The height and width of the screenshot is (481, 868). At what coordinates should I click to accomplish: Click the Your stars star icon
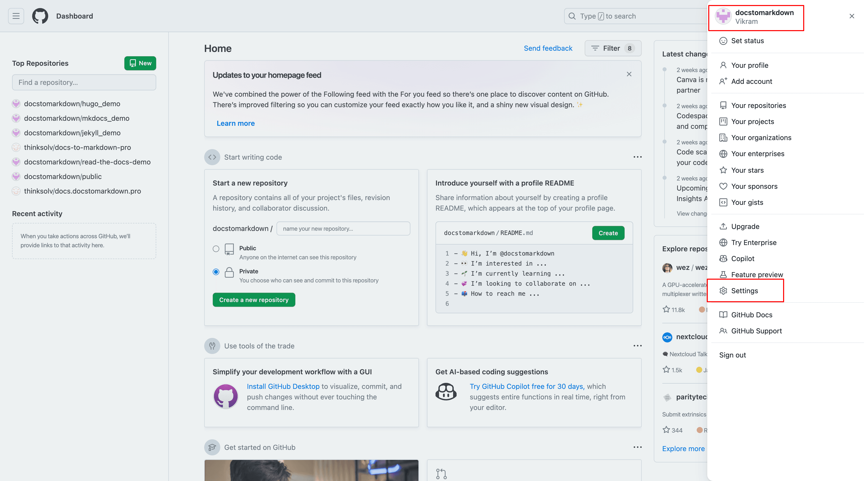[x=723, y=170]
